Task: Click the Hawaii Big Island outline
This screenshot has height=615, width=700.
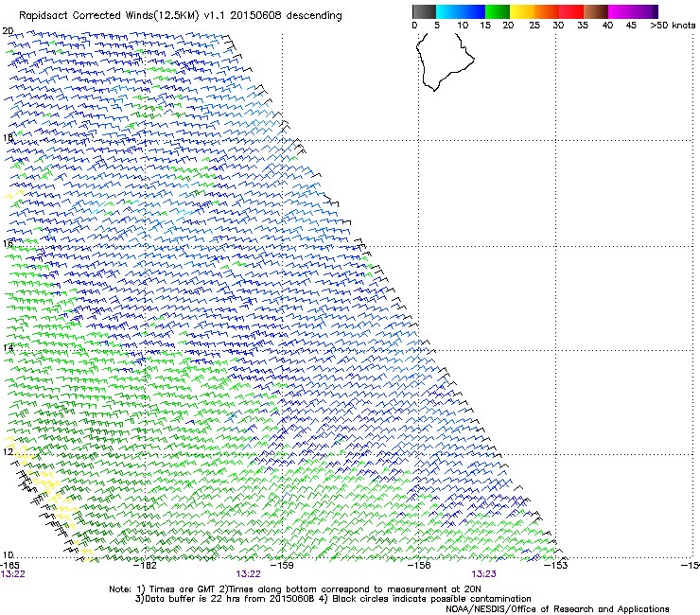Action: coord(445,61)
